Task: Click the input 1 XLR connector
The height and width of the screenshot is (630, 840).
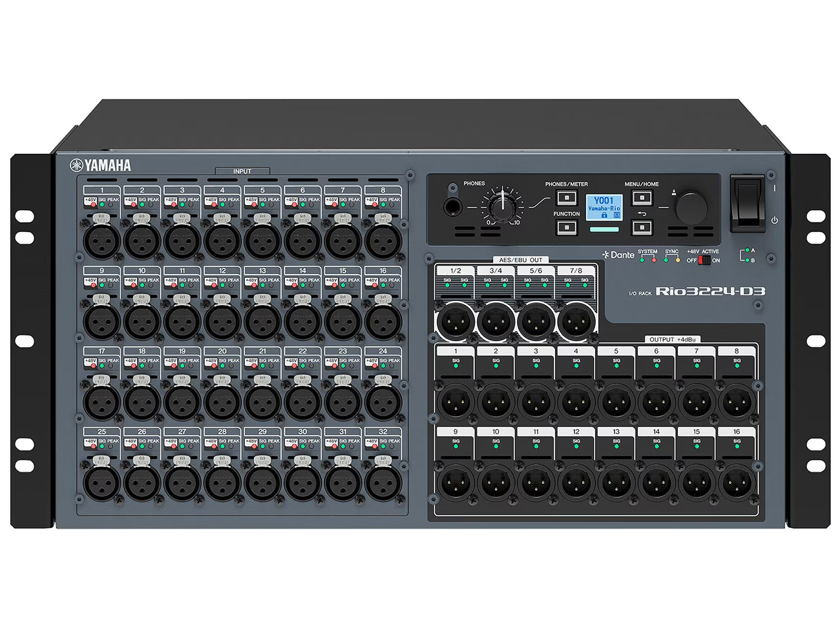Action: click(102, 240)
